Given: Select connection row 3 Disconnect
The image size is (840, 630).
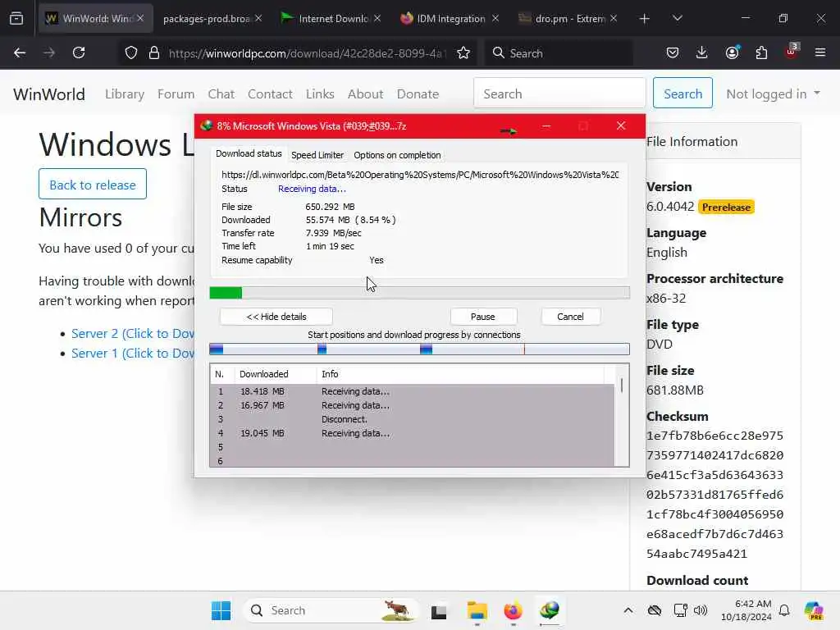Looking at the screenshot, I should (x=412, y=419).
